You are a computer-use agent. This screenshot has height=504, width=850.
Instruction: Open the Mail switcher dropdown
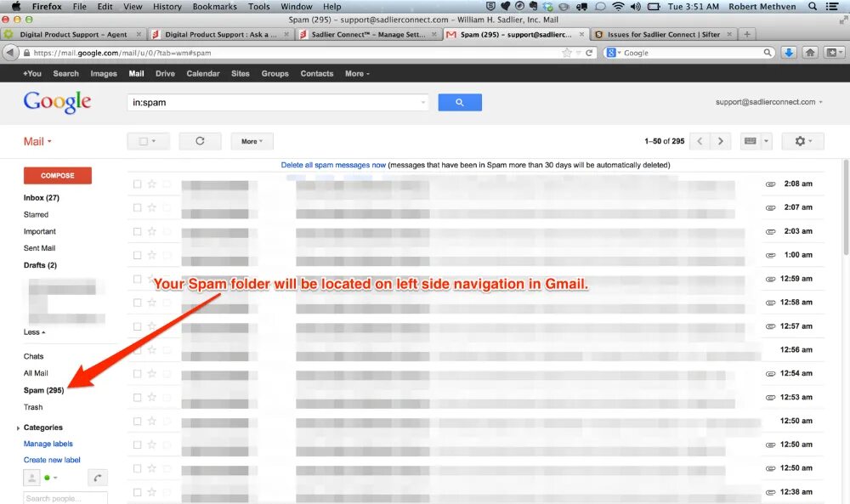point(37,141)
